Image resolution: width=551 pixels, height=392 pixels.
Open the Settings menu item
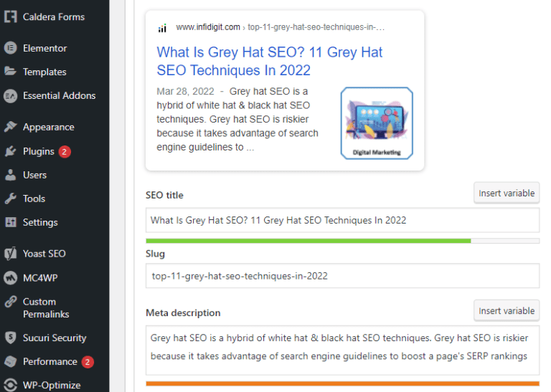(40, 222)
